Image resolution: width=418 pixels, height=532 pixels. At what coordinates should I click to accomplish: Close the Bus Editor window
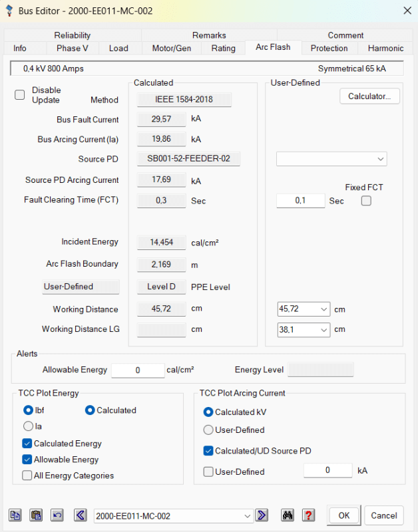(x=407, y=11)
